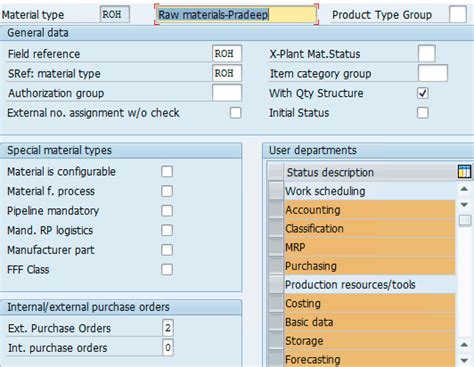This screenshot has width=474, height=367.
Task: Select the Production resources/tools row
Action: [x=363, y=285]
